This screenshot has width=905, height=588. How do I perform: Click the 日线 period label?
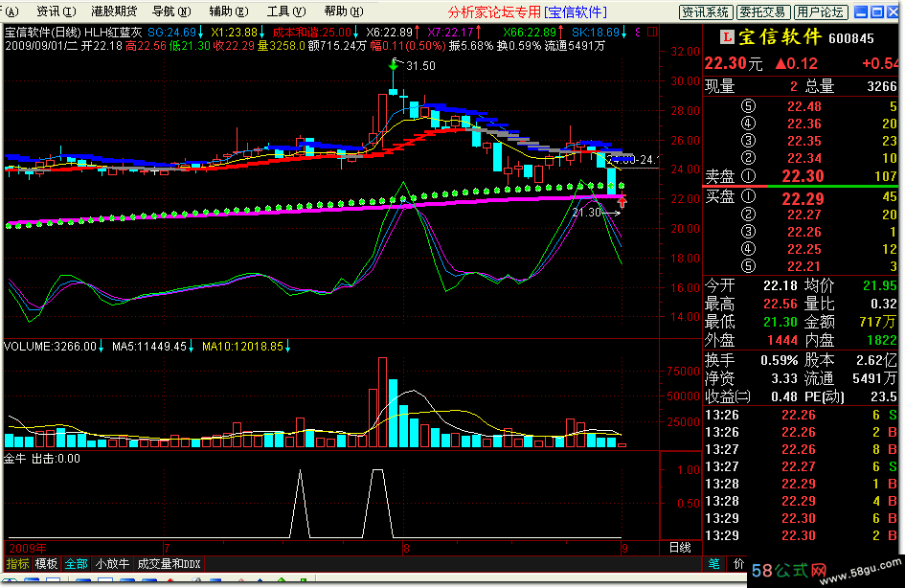click(680, 548)
